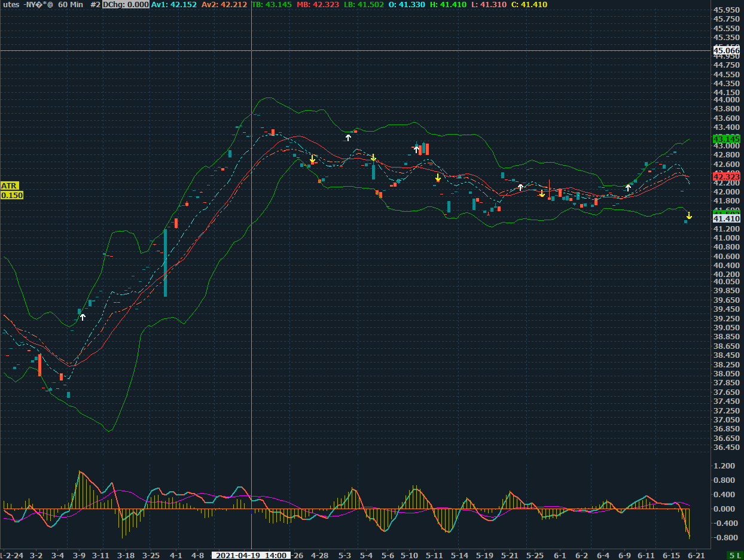Click the yellow down arrow signal above 5-11

point(438,178)
